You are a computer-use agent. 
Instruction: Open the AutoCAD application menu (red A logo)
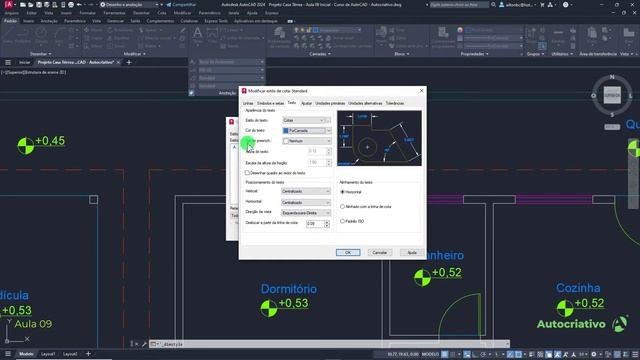click(9, 4)
